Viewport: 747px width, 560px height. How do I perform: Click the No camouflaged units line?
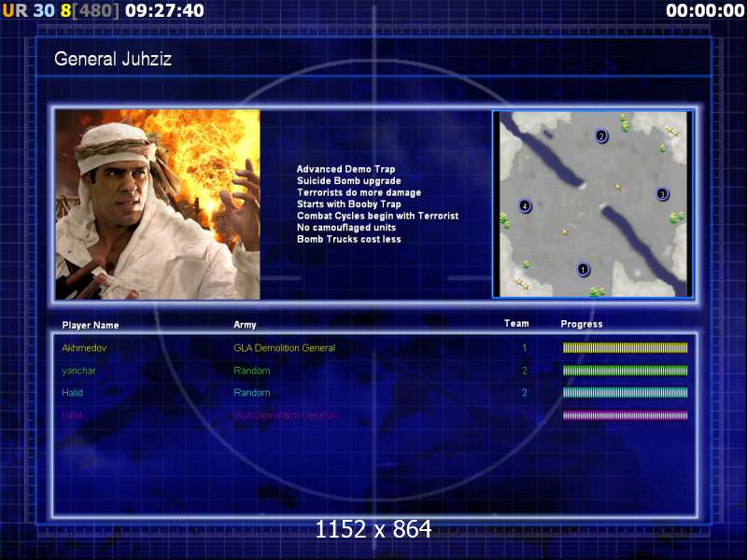coord(346,228)
